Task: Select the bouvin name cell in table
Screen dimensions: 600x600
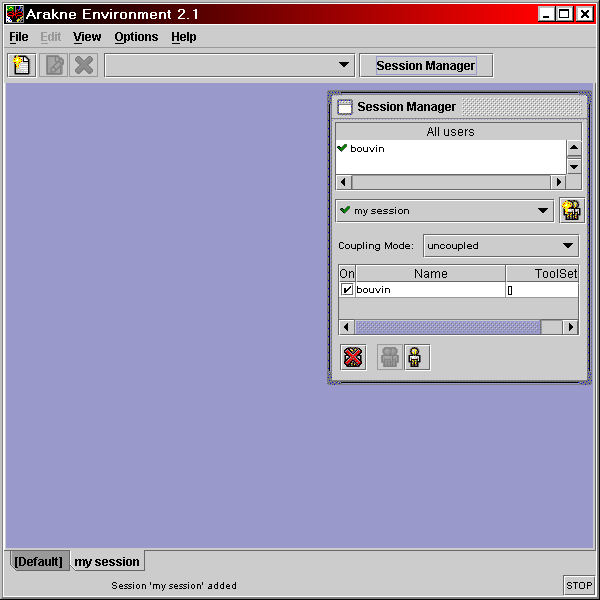Action: point(430,290)
